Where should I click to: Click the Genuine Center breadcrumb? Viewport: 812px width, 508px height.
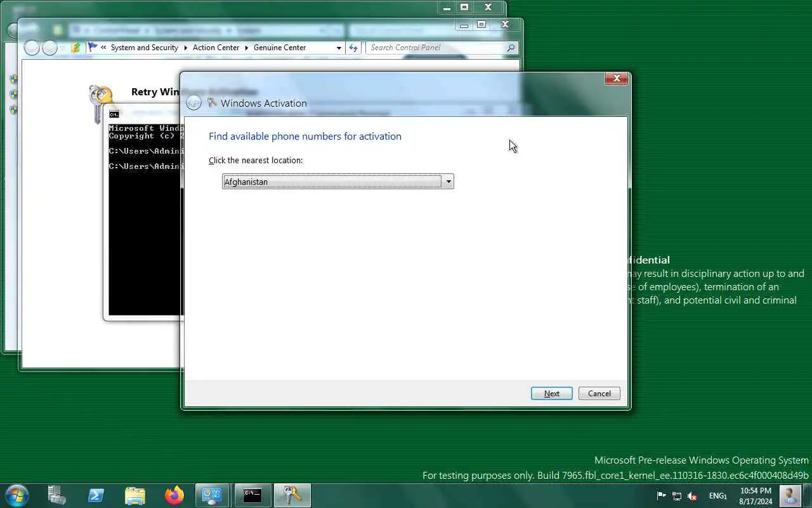click(280, 48)
